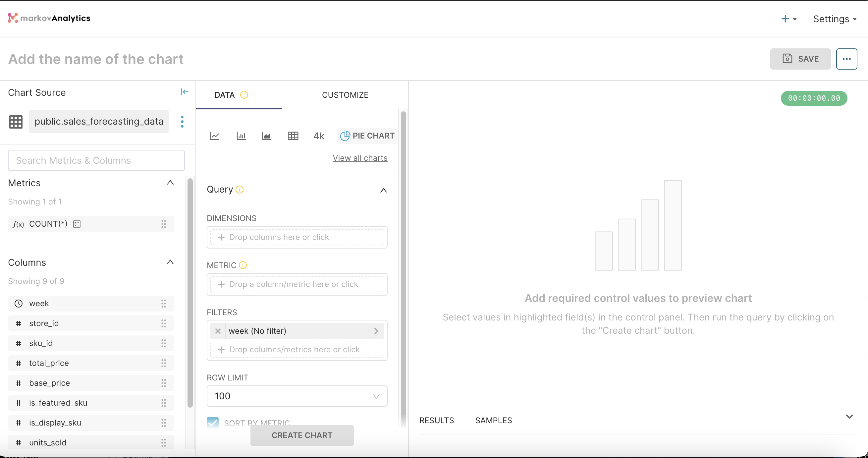This screenshot has width=868, height=458.
Task: Select the 4k big number chart
Action: (319, 136)
